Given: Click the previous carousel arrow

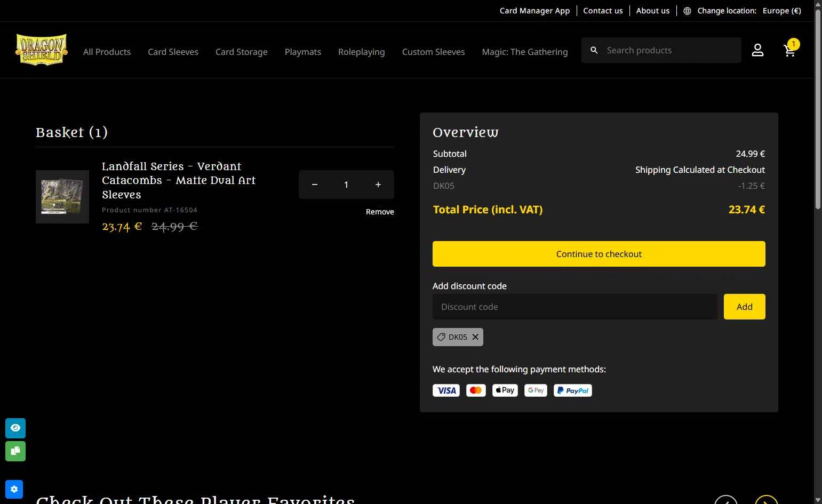Looking at the screenshot, I should click(726, 500).
